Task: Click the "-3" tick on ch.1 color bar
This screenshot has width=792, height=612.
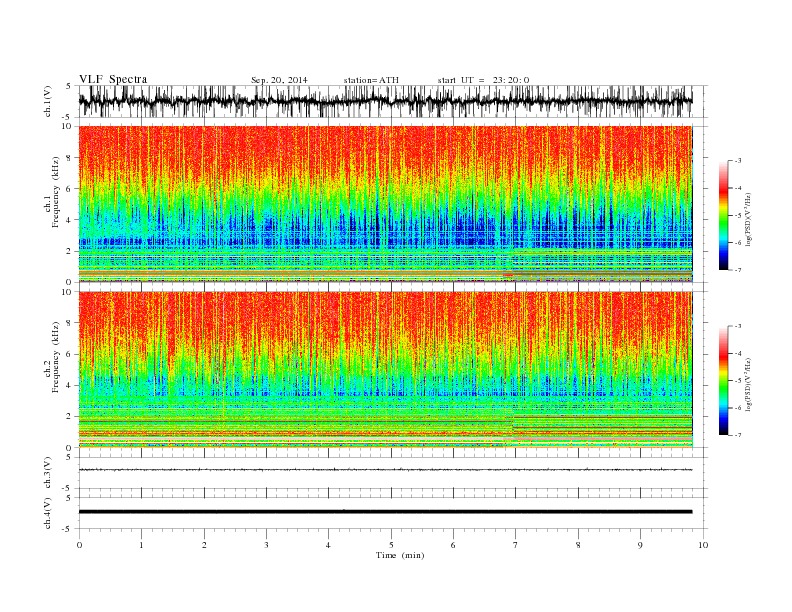Action: [x=738, y=161]
